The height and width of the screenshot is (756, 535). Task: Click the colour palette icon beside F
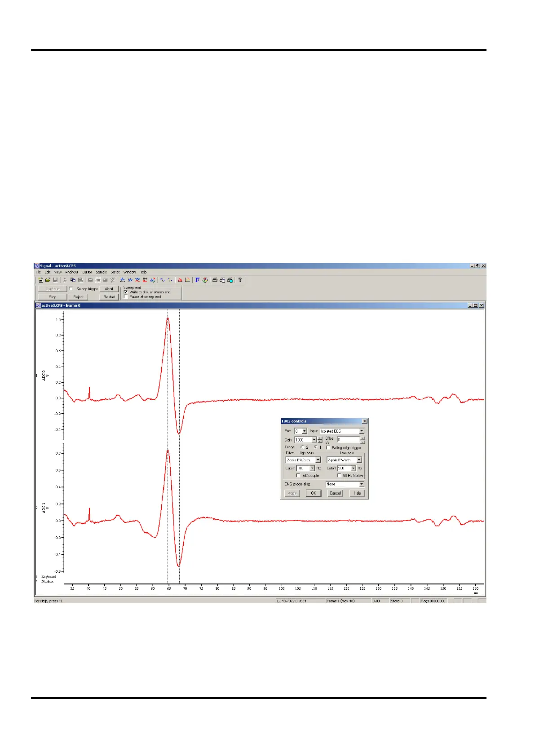[x=205, y=280]
